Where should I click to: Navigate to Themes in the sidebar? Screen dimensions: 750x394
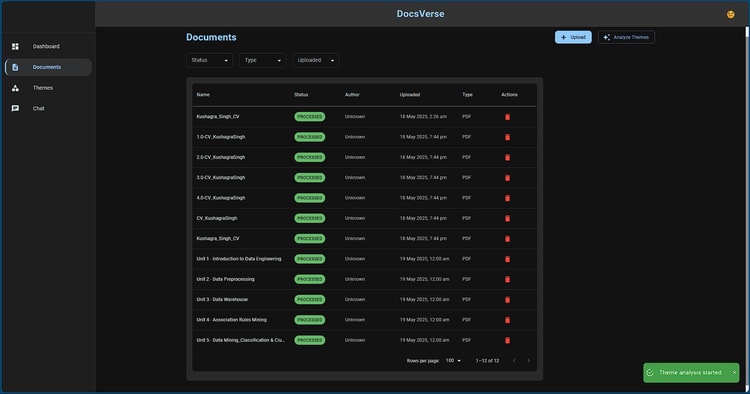(48, 88)
